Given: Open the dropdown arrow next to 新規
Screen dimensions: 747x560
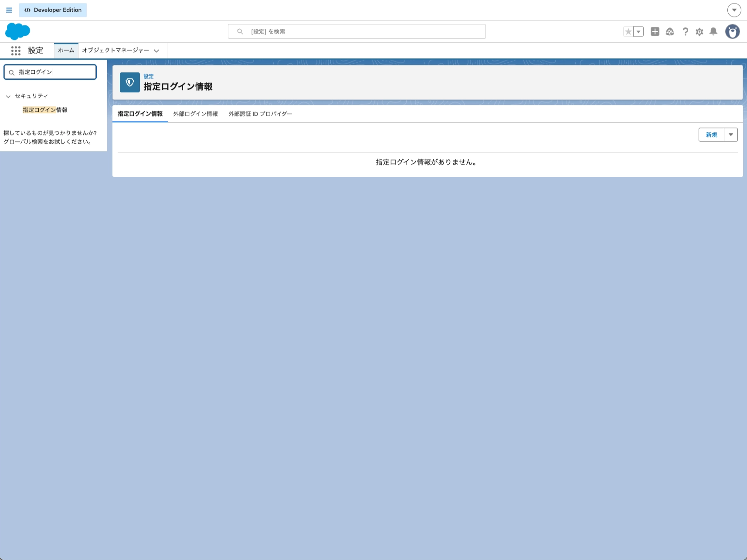Looking at the screenshot, I should tap(731, 135).
